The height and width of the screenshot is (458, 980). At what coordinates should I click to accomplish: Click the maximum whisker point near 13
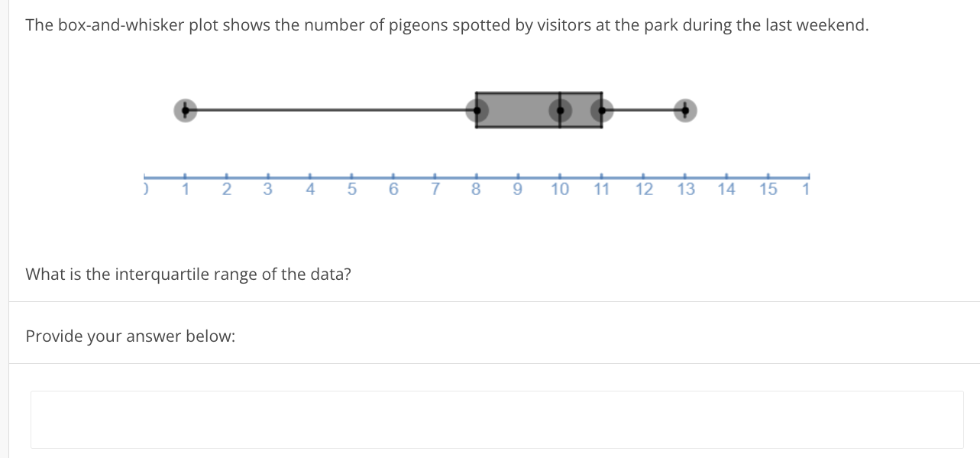[684, 110]
